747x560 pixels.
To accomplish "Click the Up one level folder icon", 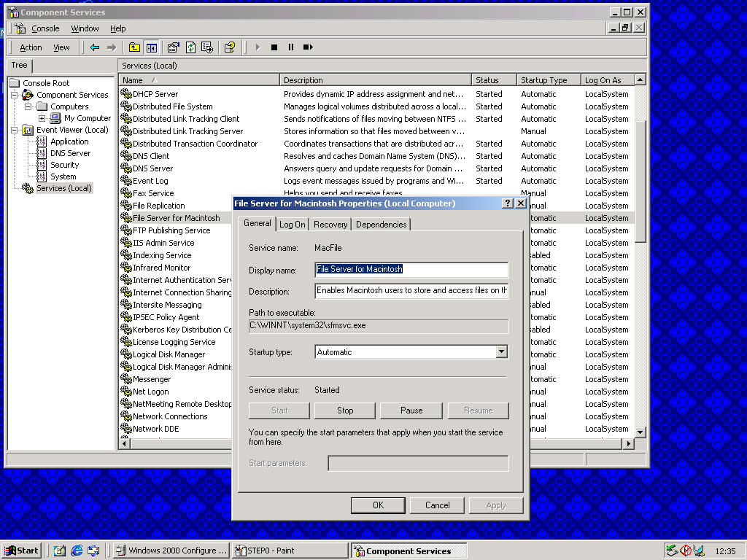I will click(134, 47).
